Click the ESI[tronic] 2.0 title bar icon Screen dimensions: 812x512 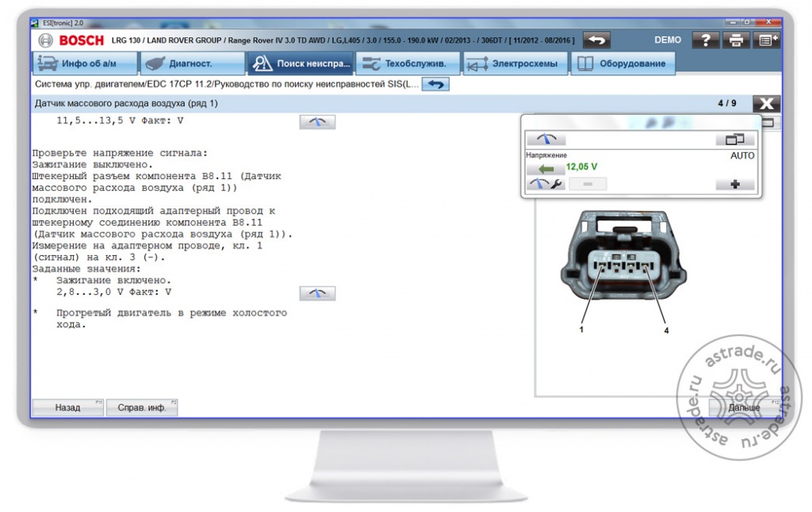(35, 23)
